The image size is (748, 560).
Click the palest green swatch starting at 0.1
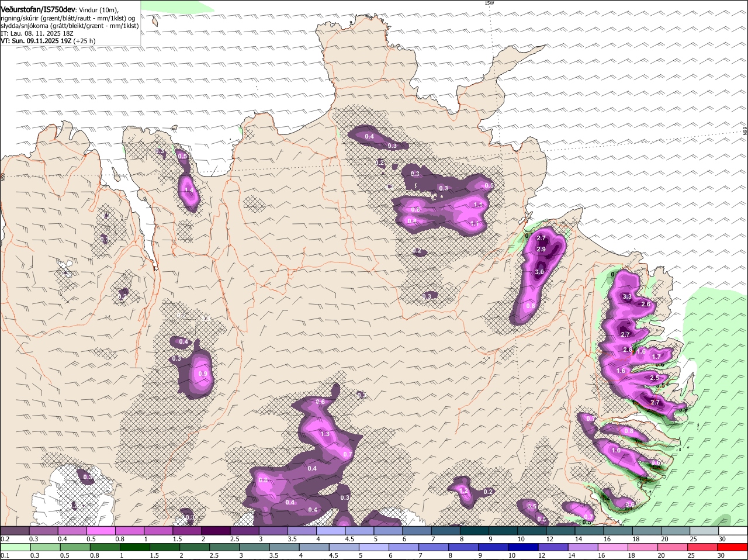15,547
